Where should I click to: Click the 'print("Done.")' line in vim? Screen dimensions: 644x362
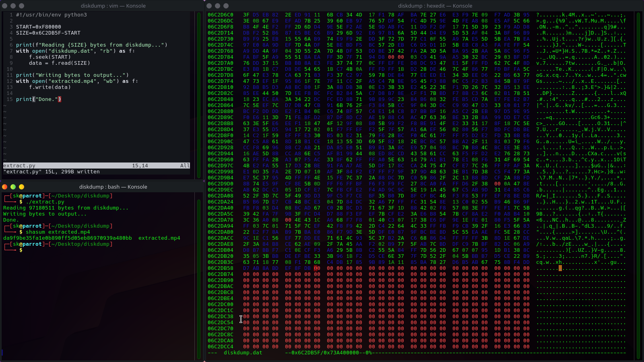(39, 99)
